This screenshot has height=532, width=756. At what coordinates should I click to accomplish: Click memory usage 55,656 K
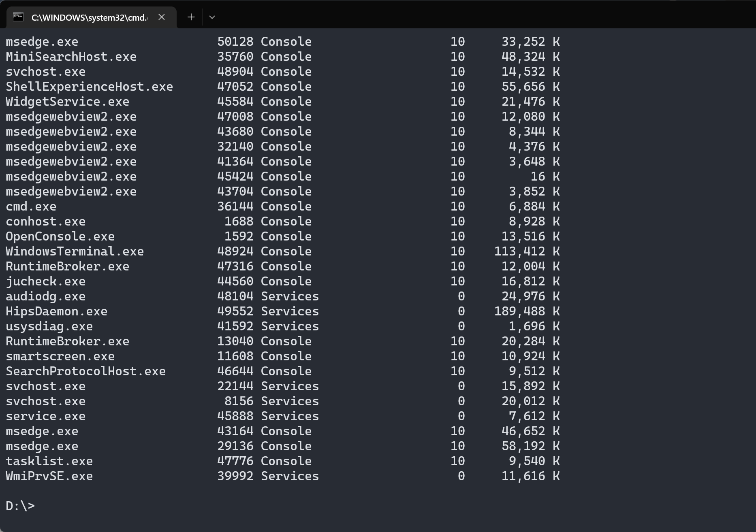531,87
